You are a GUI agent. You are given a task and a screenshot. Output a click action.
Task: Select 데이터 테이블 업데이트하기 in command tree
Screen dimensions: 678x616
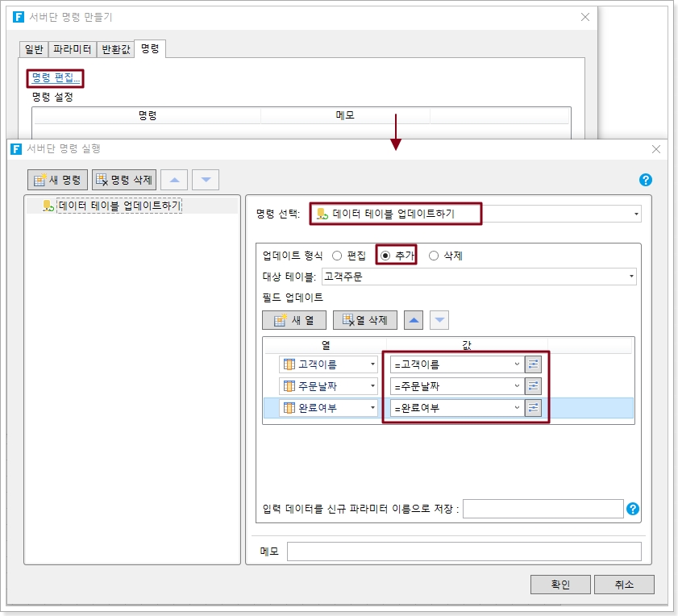point(119,206)
